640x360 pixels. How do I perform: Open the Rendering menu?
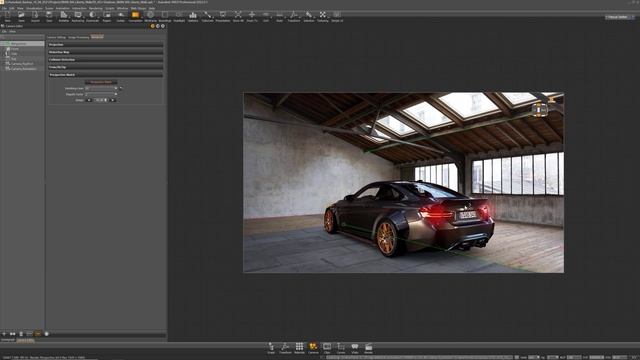(96, 8)
